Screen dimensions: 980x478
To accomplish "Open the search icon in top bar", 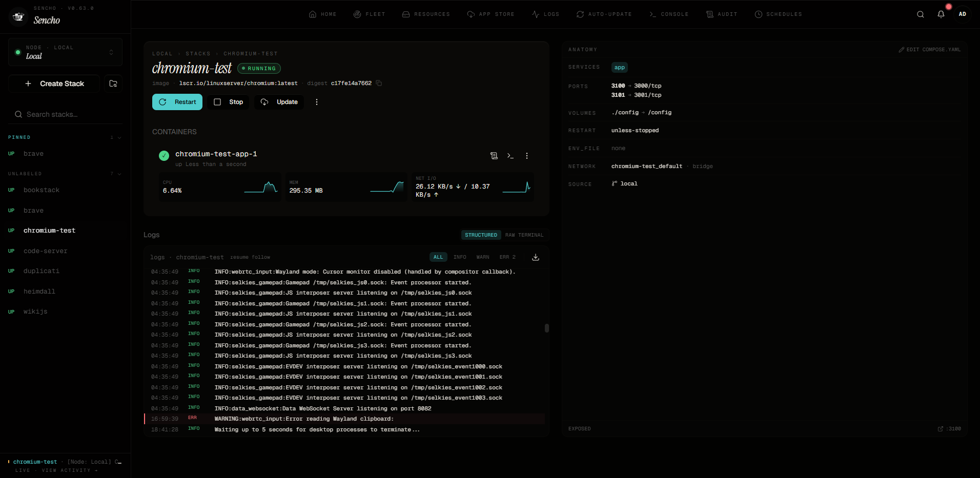I will click(921, 14).
